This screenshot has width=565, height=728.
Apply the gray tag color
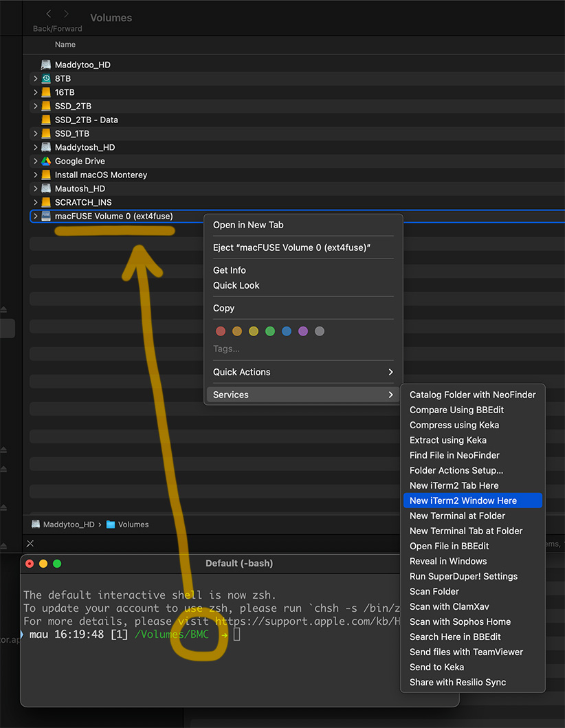pos(320,331)
